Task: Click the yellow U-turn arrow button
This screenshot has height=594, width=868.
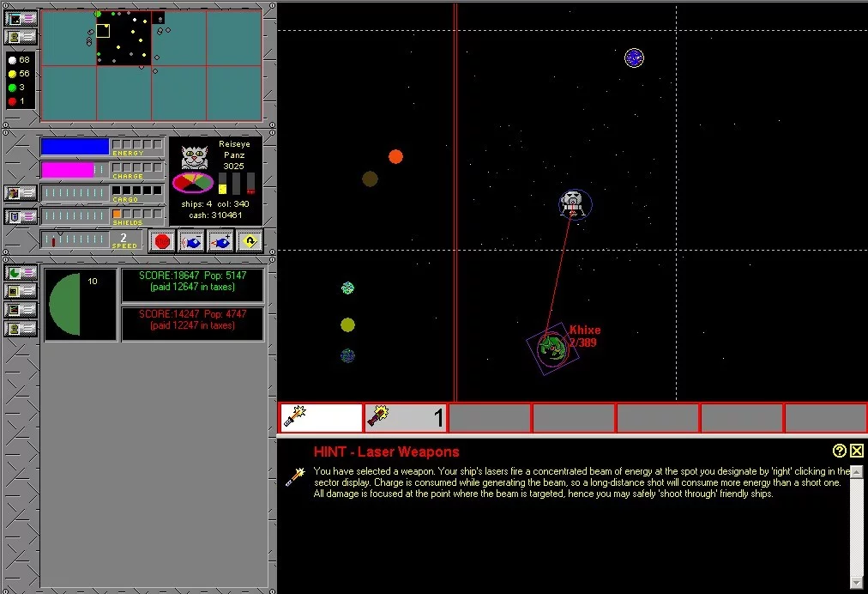Action: tap(250, 241)
